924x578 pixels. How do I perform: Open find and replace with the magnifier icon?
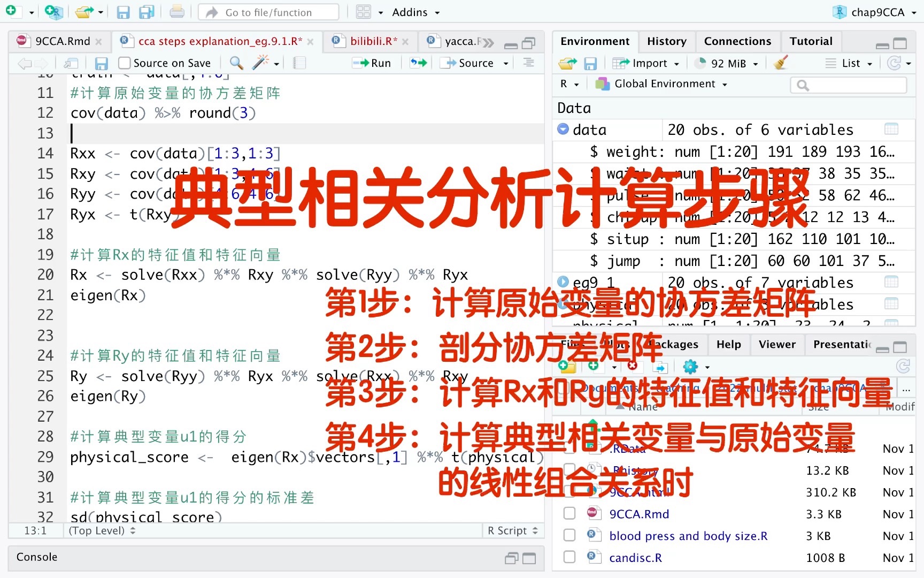[x=236, y=63]
